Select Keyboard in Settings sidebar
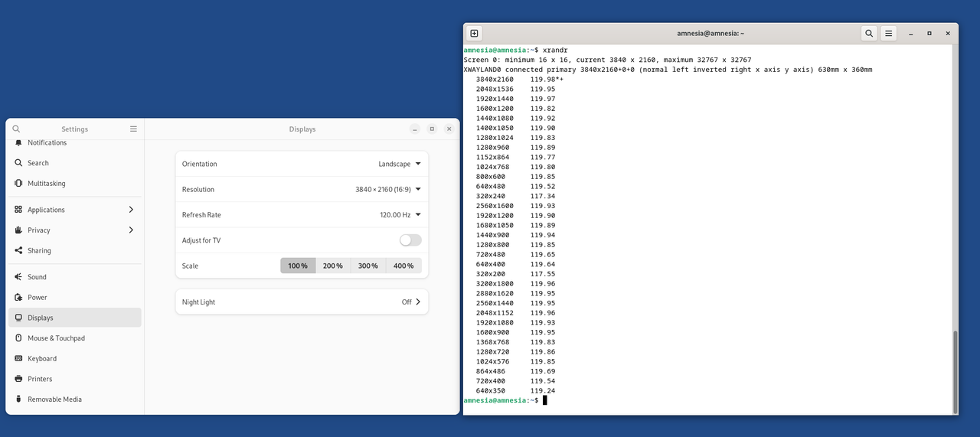980x437 pixels. [x=75, y=359]
